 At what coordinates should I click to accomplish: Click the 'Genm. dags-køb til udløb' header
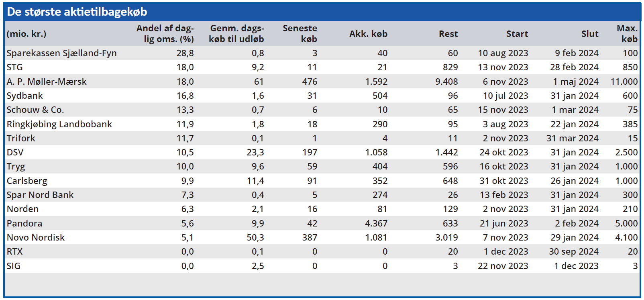coord(236,34)
